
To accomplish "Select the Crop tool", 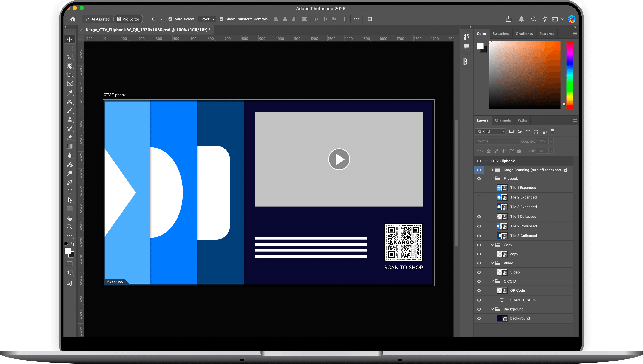I will click(x=70, y=75).
